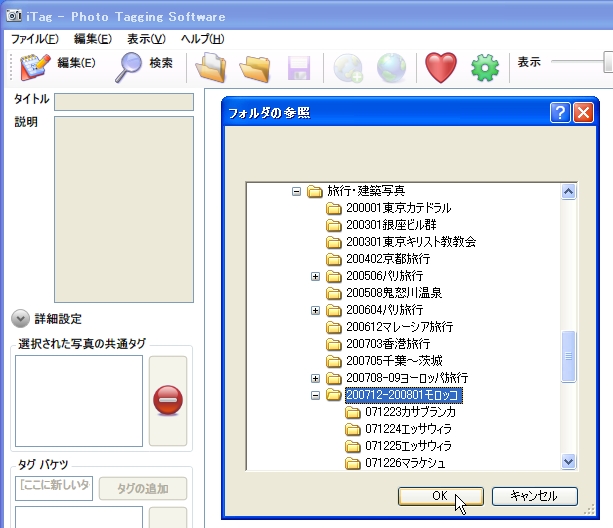Image resolution: width=613 pixels, height=528 pixels.
Task: Click the red minus remove tag button
Action: click(x=168, y=400)
